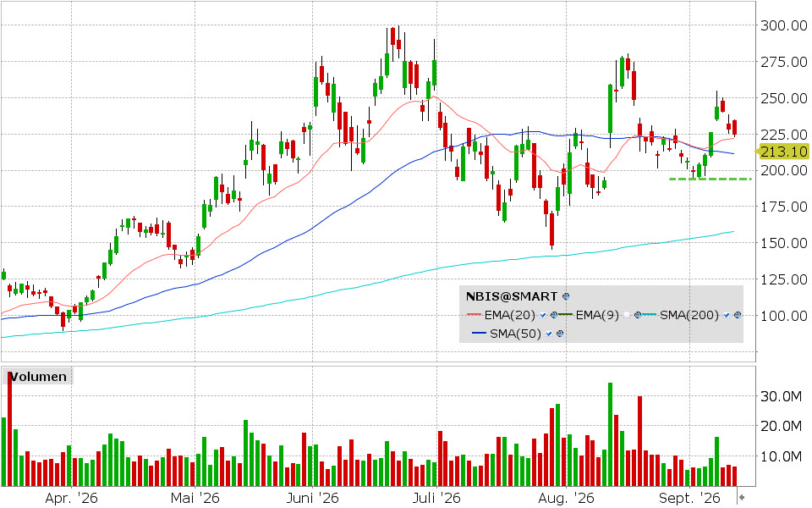812x508 pixels.
Task: Click the red EMA(20) color line swatch
Action: (x=474, y=314)
